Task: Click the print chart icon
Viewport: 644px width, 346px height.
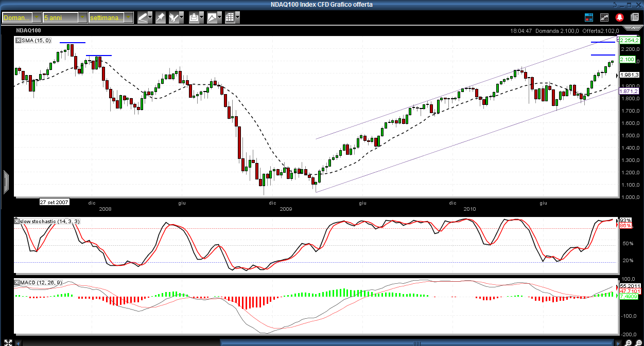Action: pos(194,17)
